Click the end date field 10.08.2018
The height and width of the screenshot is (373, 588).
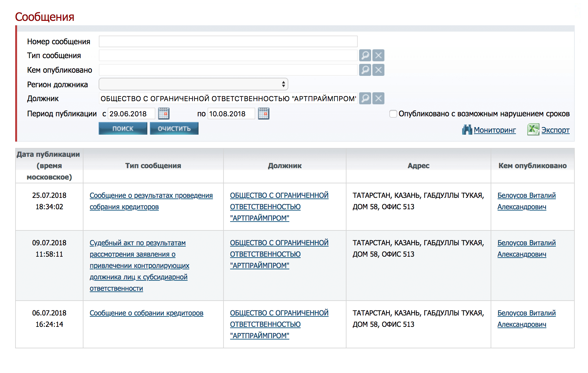click(231, 113)
